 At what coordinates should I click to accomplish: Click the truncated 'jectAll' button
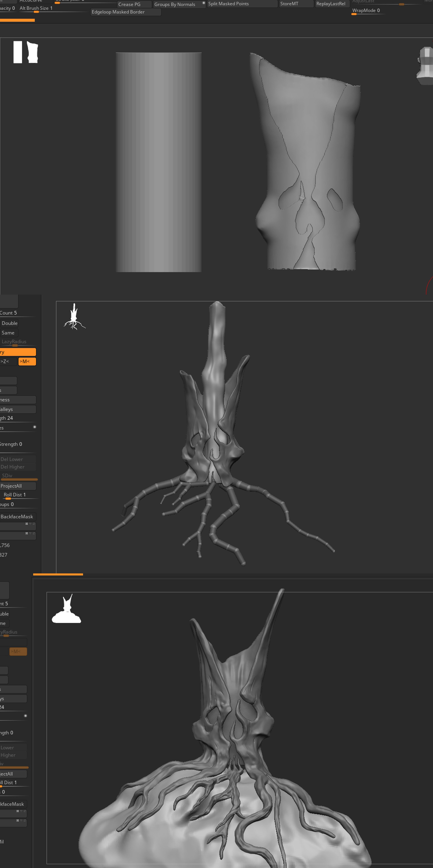[x=13, y=774]
